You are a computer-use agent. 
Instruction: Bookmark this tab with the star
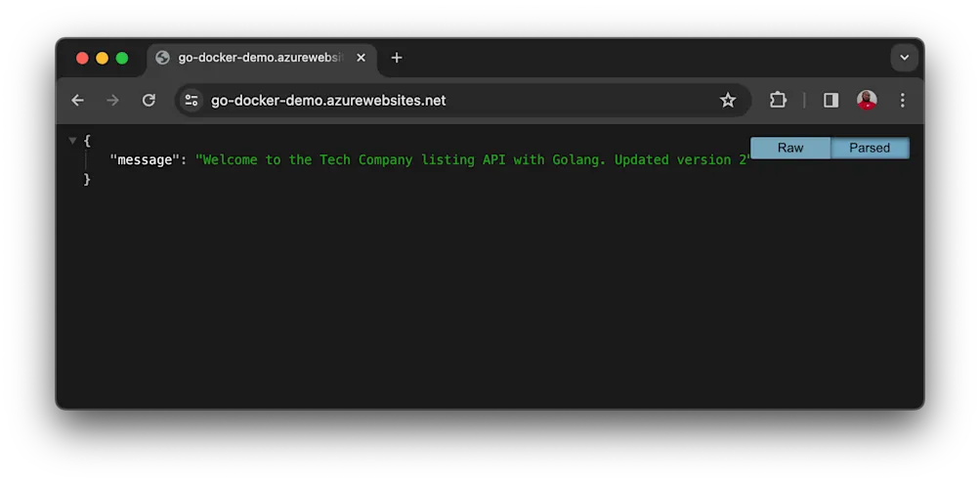click(x=728, y=100)
